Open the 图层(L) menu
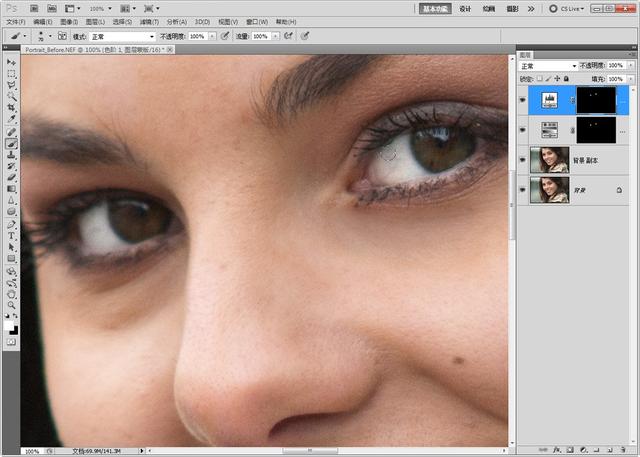The width and height of the screenshot is (640, 457). coord(95,22)
